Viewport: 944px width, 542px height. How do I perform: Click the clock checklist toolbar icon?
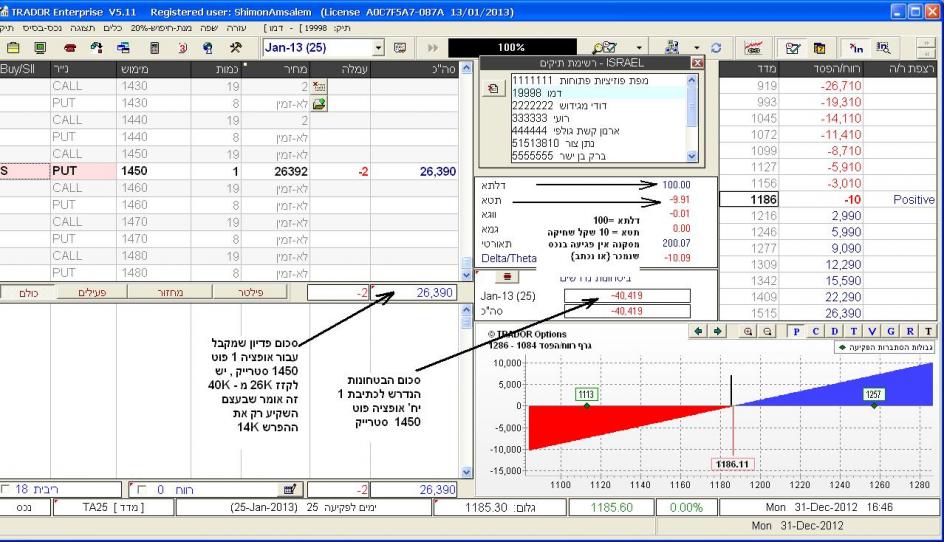(793, 48)
